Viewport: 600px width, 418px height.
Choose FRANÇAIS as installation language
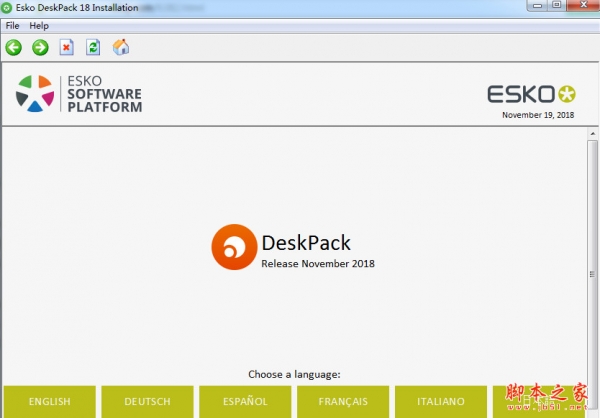[x=343, y=402]
